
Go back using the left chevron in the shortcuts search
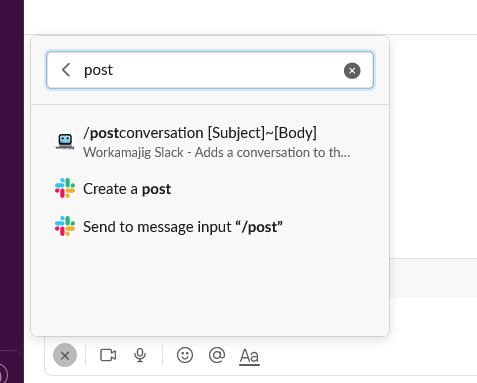tap(66, 70)
